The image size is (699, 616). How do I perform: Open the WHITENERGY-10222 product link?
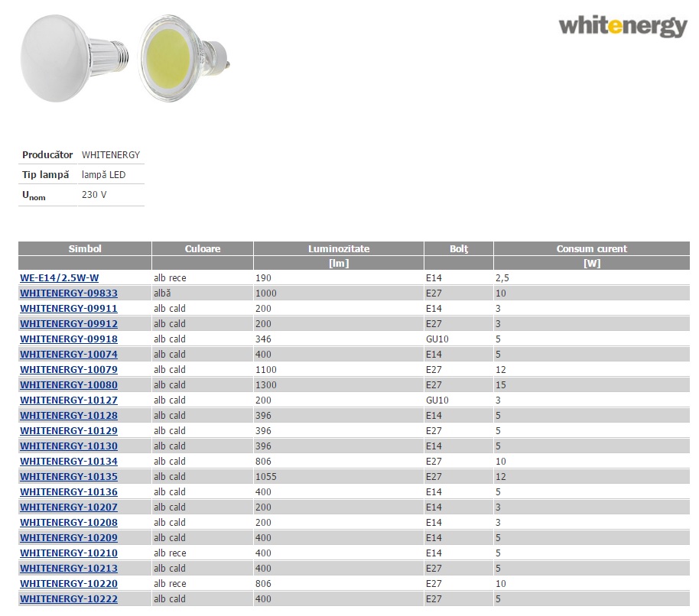(69, 599)
